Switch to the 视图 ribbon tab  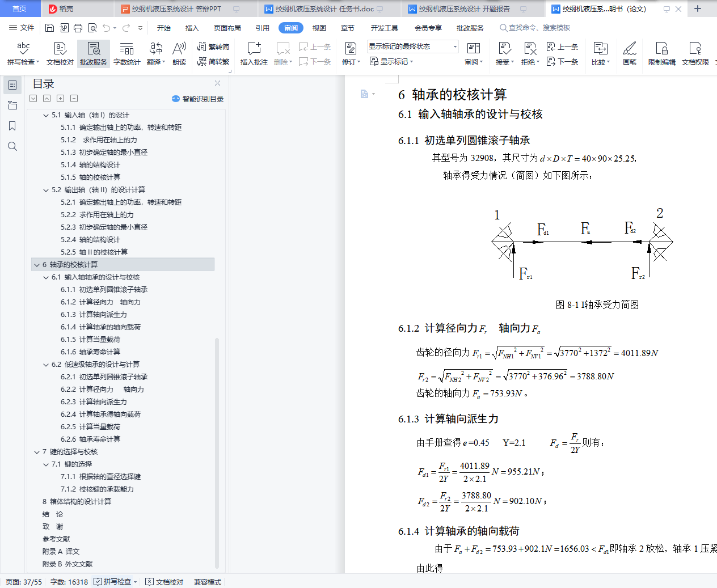coord(319,28)
